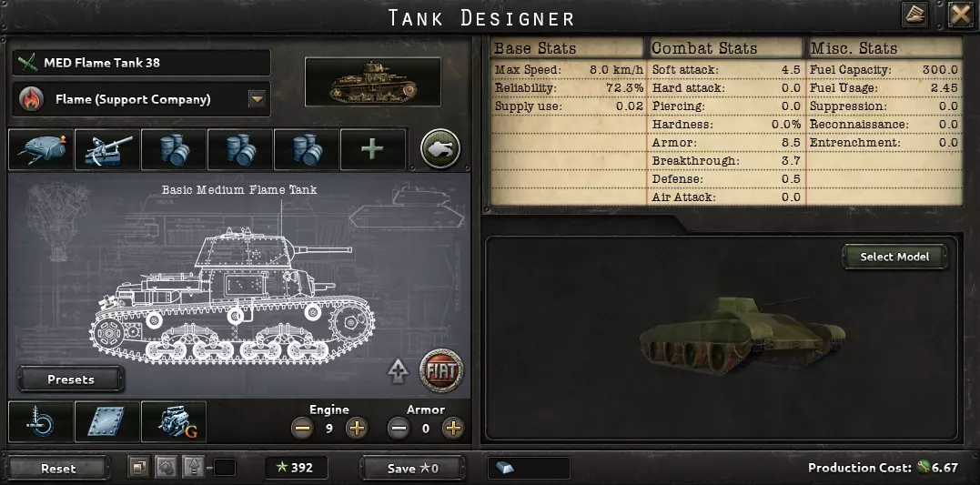Open the turret module slot
980x485 pixels.
point(41,149)
